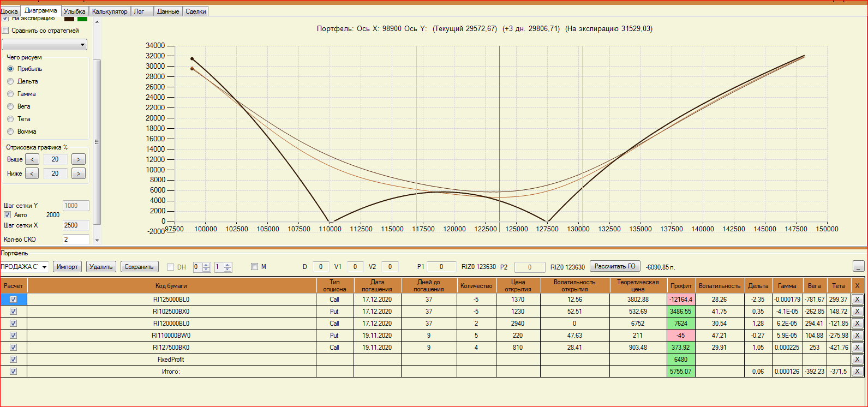The height and width of the screenshot is (407, 868).
Task: Remove row RI110000BW0 with its X button
Action: click(x=857, y=336)
